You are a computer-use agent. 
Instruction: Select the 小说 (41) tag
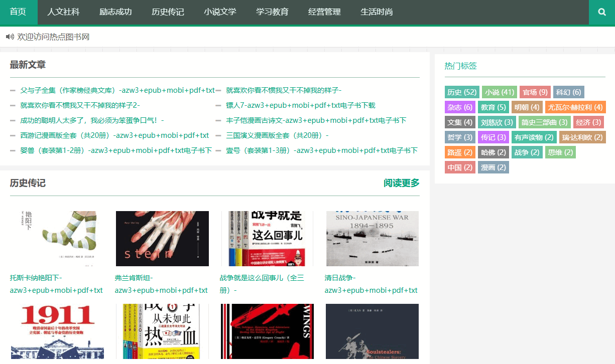click(x=499, y=92)
